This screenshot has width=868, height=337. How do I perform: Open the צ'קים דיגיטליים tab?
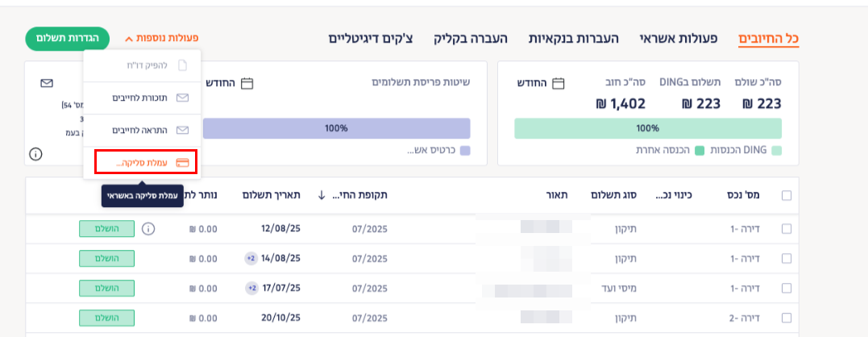(x=372, y=38)
